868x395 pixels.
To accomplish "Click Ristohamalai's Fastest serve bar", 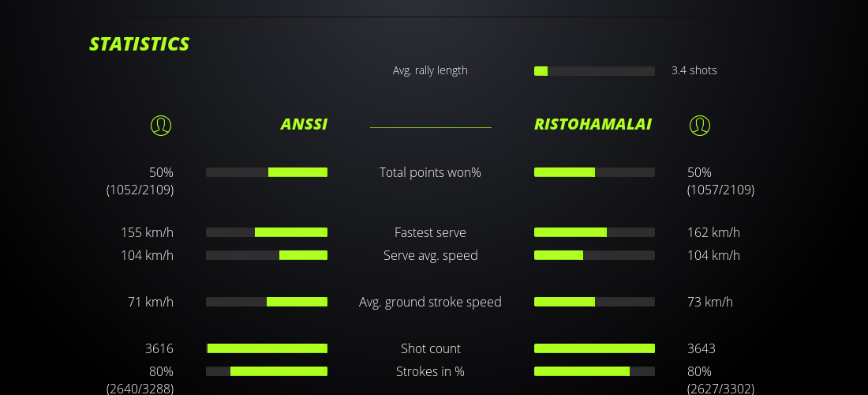I will tap(594, 232).
